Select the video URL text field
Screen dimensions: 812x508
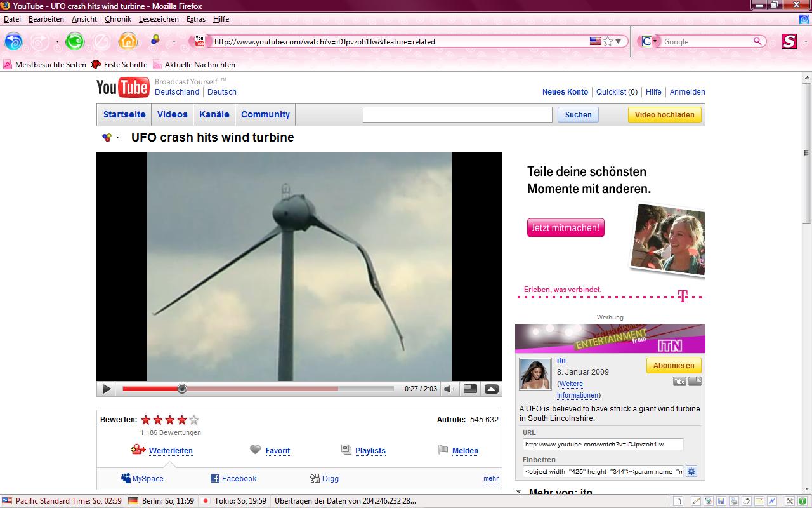[603, 444]
